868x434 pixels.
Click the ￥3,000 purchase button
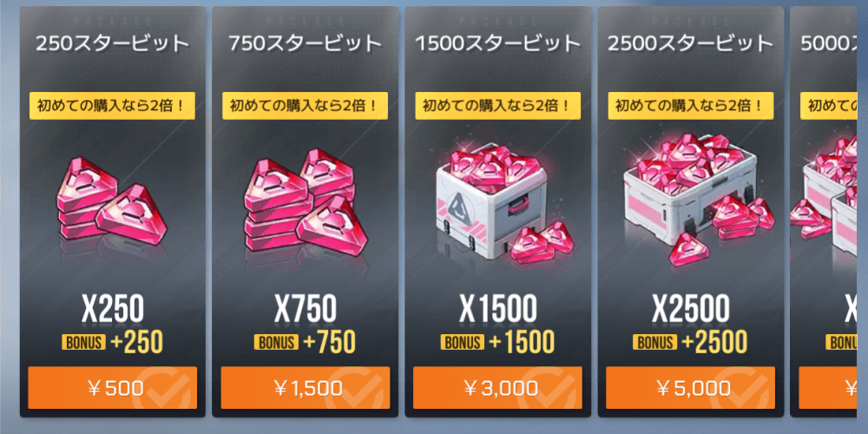pyautogui.click(x=497, y=388)
